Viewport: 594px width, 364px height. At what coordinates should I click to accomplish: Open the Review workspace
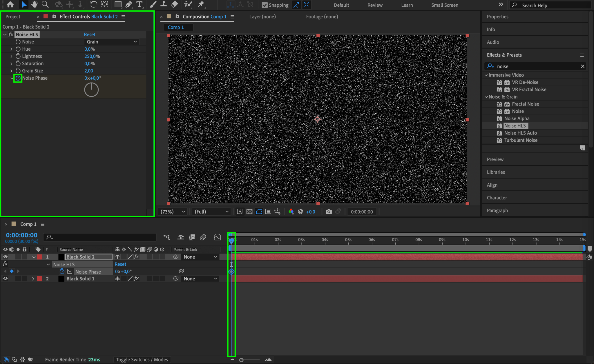pyautogui.click(x=375, y=5)
